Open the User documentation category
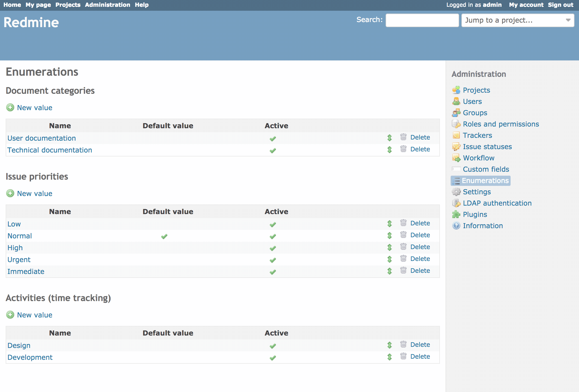Image resolution: width=579 pixels, height=392 pixels. pyautogui.click(x=42, y=138)
